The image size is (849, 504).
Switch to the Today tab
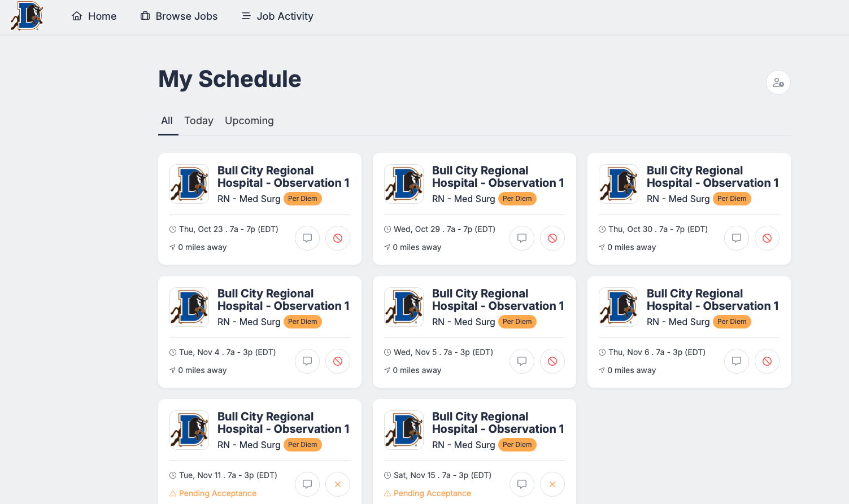click(x=199, y=121)
